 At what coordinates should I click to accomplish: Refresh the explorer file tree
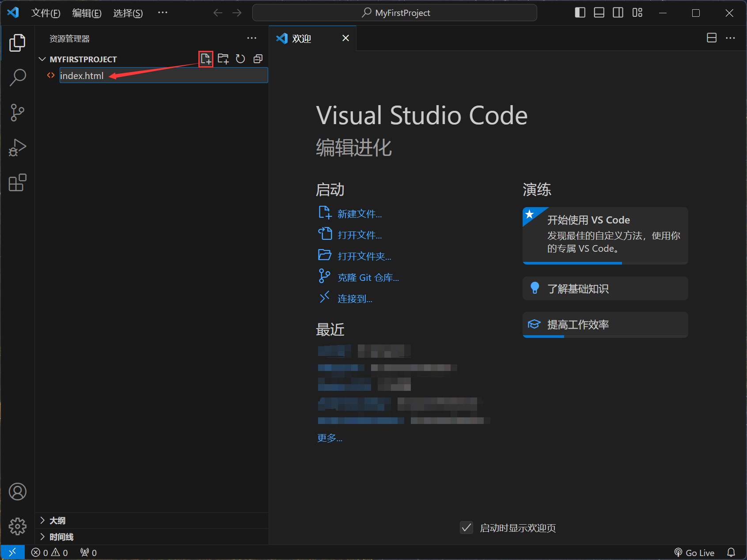[x=240, y=59]
